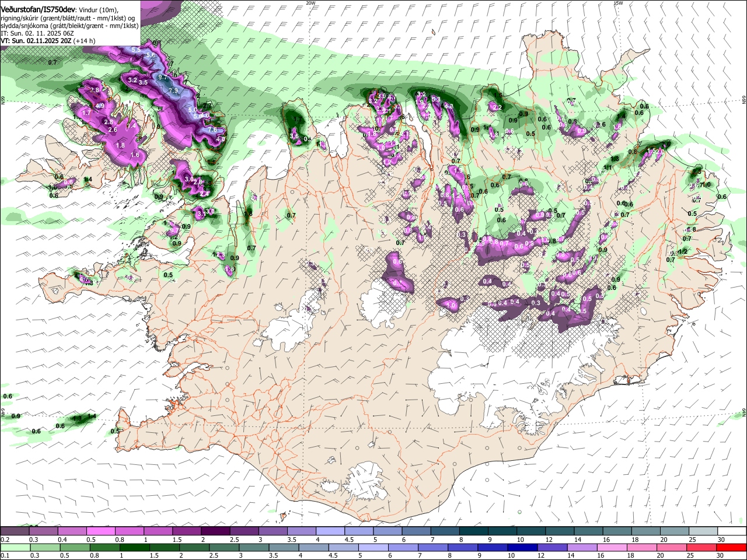Click the rain legend swatch labeled 14
This screenshot has width=747, height=560.
coord(582,548)
